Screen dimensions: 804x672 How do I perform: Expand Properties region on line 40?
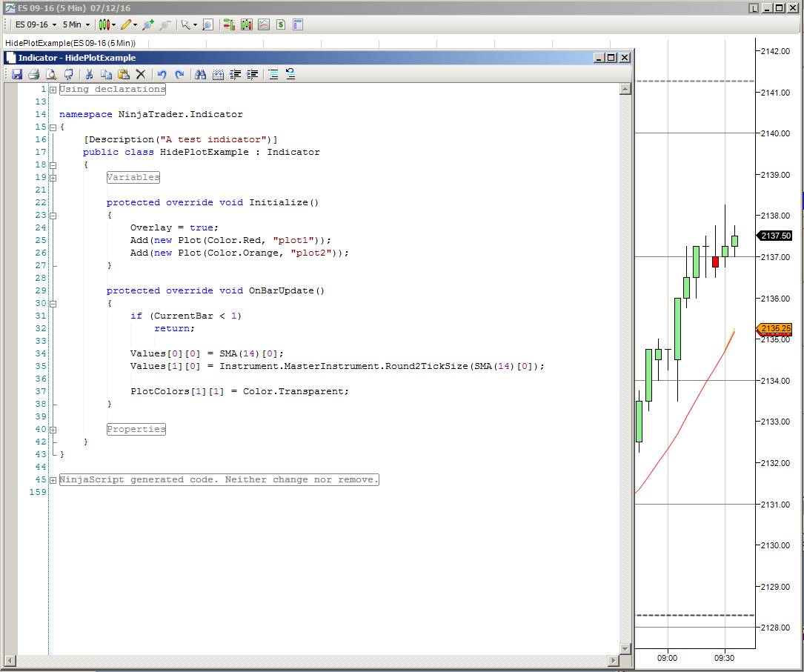[x=53, y=430]
